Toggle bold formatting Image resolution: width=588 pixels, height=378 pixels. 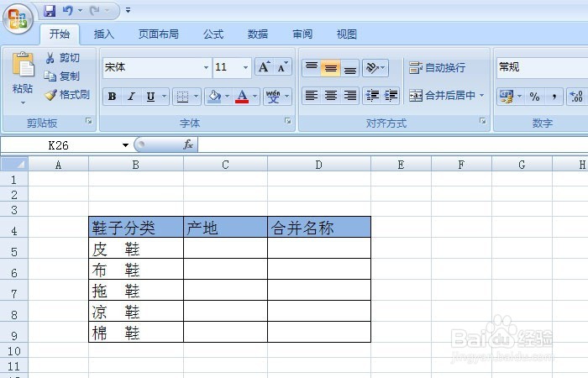pos(112,97)
